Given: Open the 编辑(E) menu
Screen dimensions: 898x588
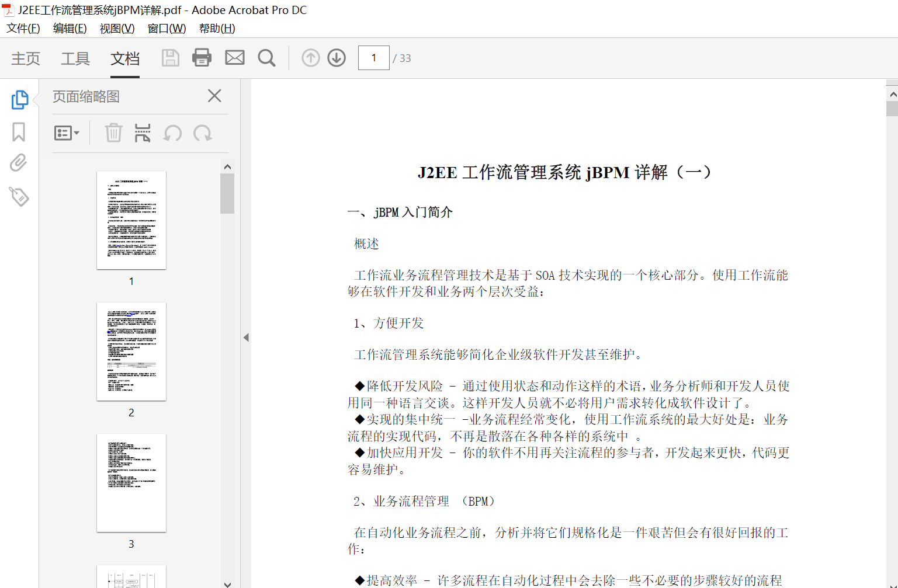Looking at the screenshot, I should tap(70, 29).
